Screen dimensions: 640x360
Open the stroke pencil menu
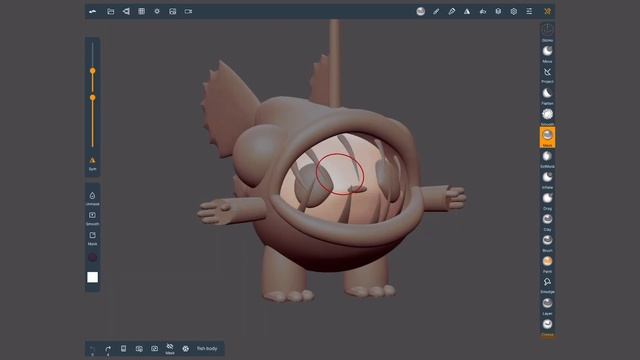[436, 11]
